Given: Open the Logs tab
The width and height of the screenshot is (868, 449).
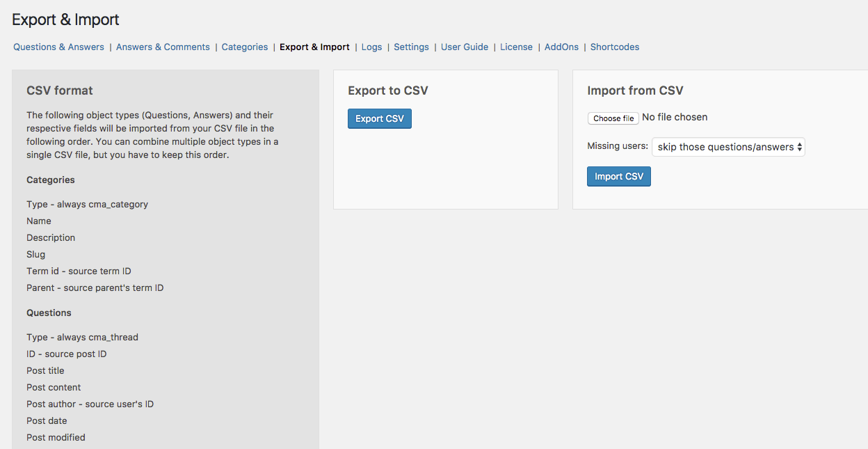Looking at the screenshot, I should click(x=371, y=47).
